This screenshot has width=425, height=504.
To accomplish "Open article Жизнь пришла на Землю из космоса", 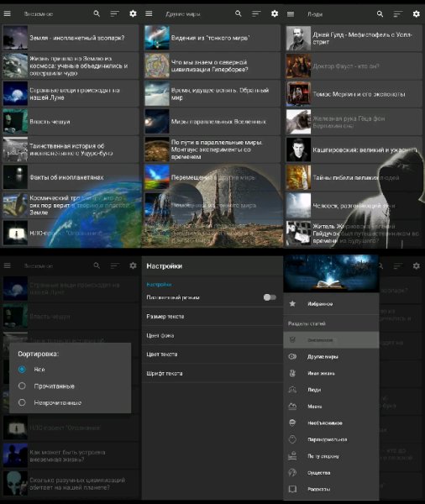I will click(x=71, y=66).
